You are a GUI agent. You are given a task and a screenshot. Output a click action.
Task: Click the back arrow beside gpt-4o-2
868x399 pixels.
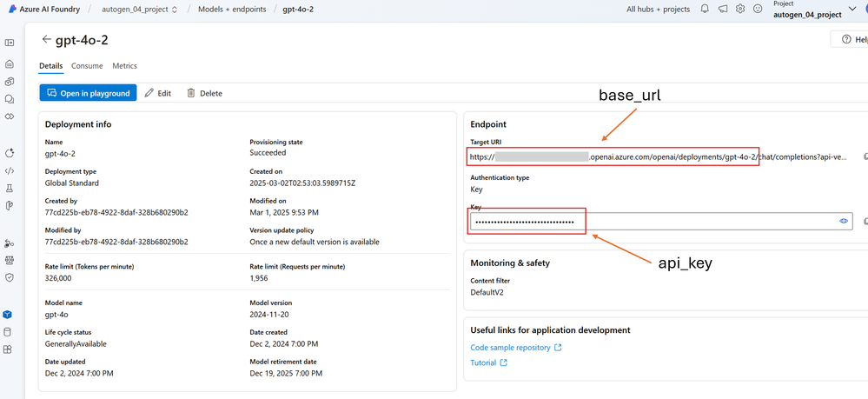pyautogui.click(x=47, y=40)
